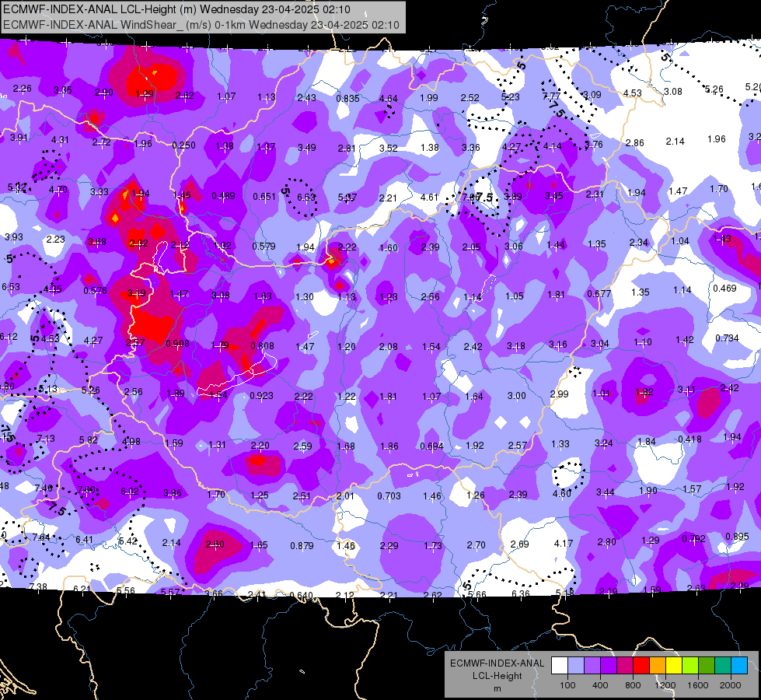Click the wind shear value 2.99

point(559,394)
